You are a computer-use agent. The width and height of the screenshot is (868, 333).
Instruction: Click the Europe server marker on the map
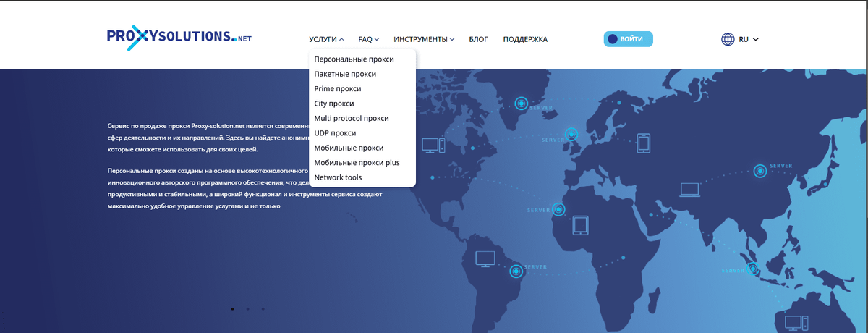[571, 134]
